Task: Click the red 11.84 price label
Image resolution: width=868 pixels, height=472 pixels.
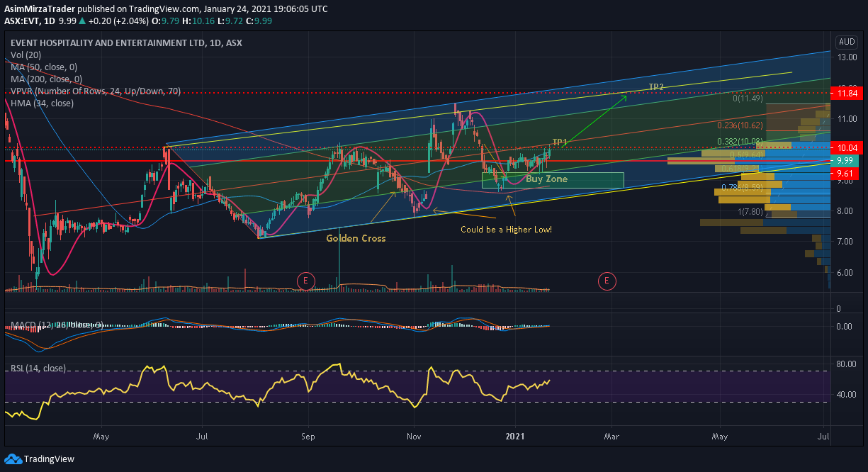Action: (845, 93)
